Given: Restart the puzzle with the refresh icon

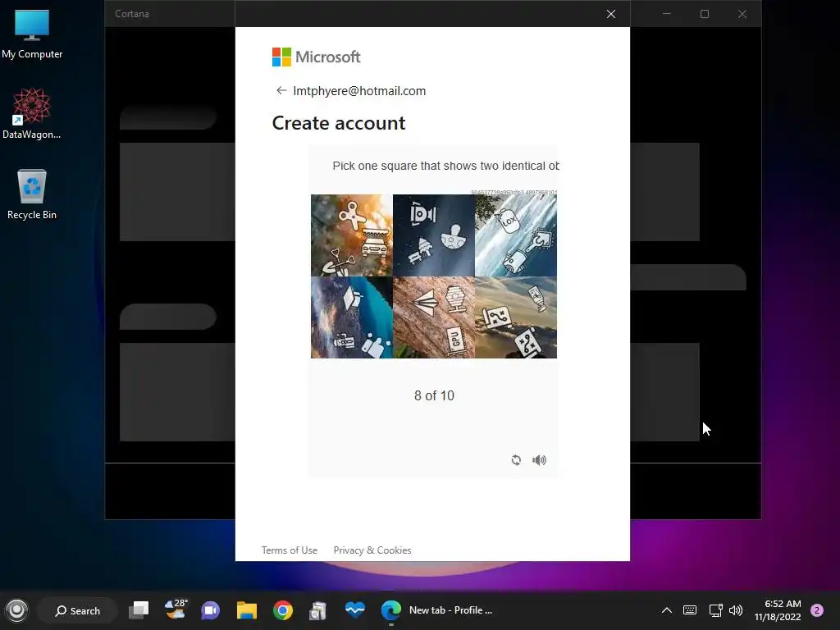Looking at the screenshot, I should click(x=516, y=460).
